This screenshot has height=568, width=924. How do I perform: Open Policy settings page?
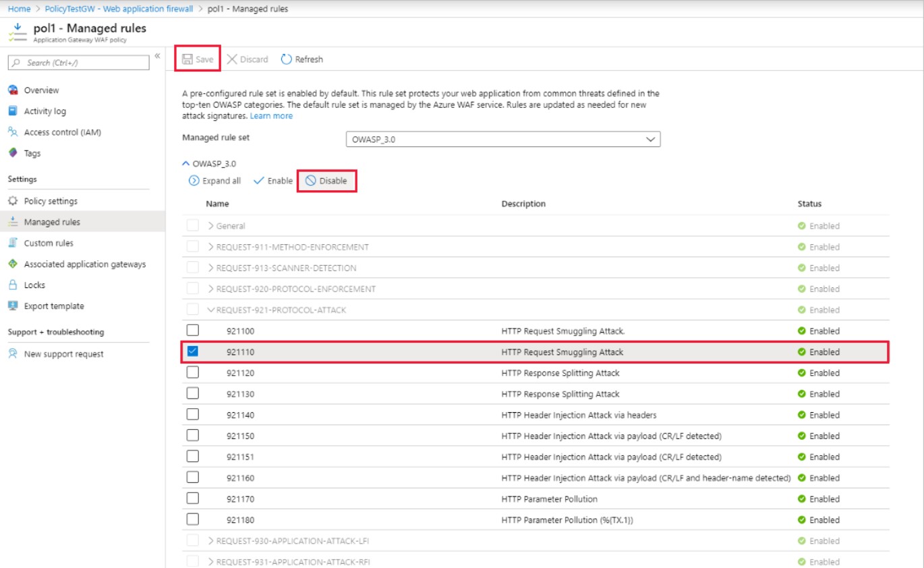coord(51,201)
